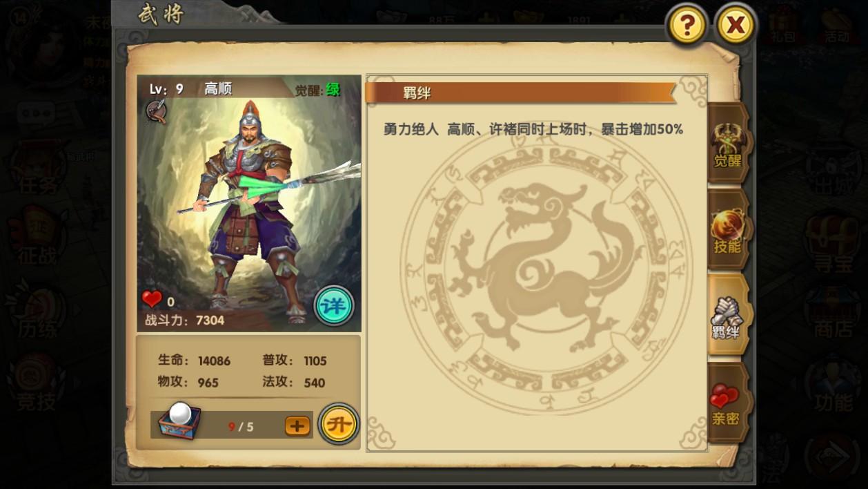This screenshot has height=489, width=868.
Task: Click the 详 details round button
Action: pyautogui.click(x=334, y=305)
